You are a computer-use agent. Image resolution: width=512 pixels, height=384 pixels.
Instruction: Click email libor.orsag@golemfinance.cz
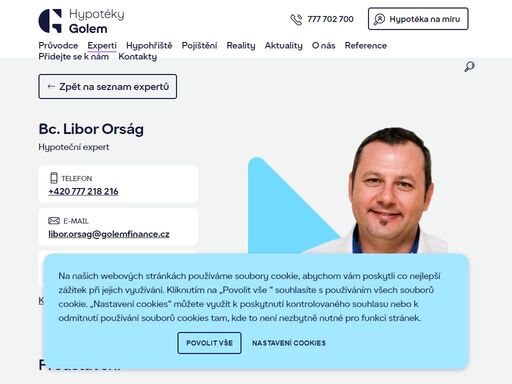click(x=109, y=234)
